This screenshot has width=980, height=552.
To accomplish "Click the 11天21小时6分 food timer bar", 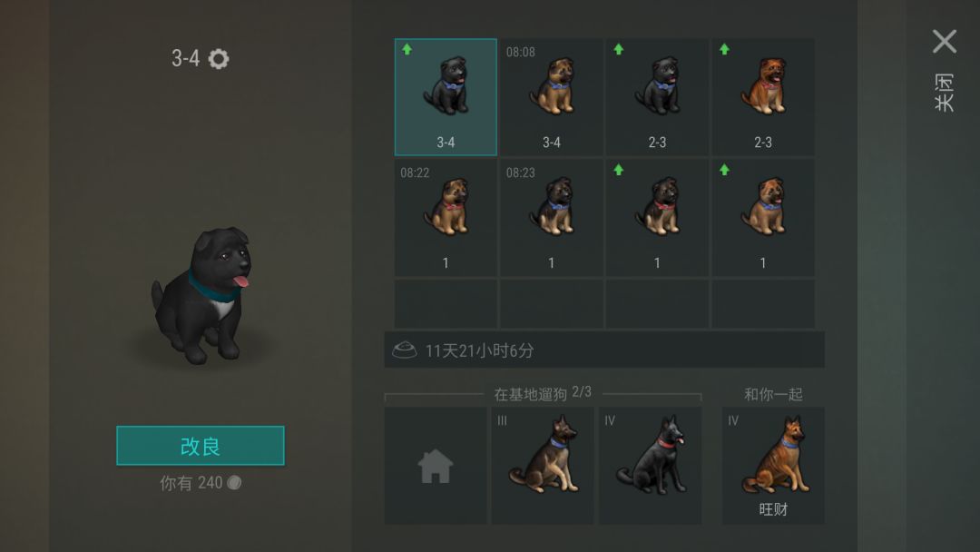I will [604, 350].
